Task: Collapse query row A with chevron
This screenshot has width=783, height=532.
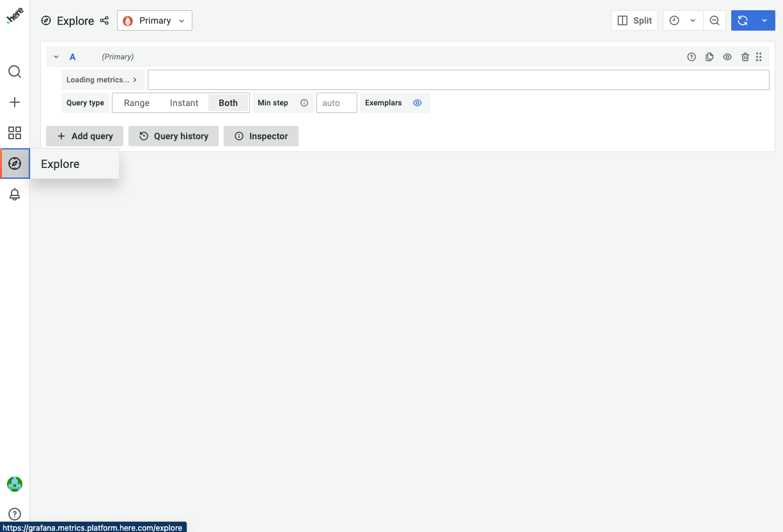Action: tap(56, 57)
